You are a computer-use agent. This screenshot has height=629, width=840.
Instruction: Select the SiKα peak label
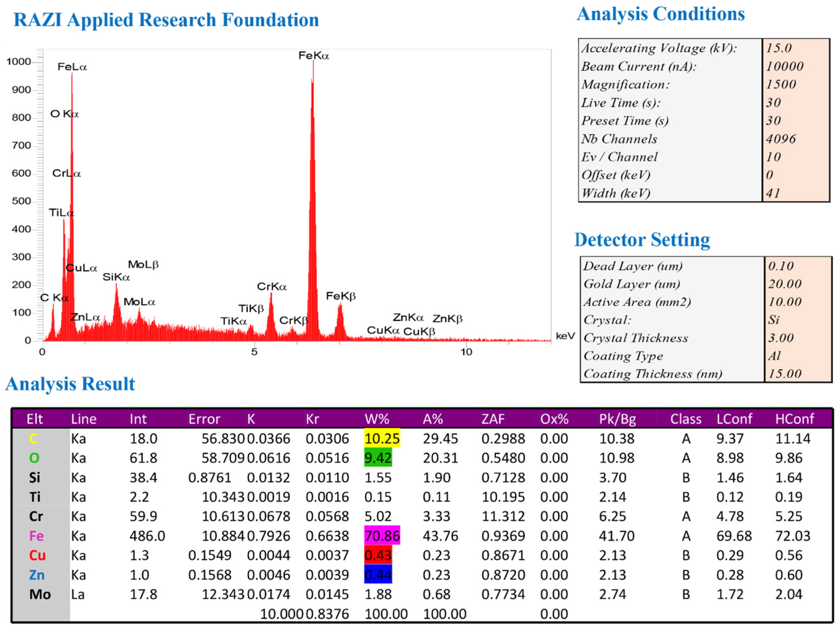click(116, 277)
